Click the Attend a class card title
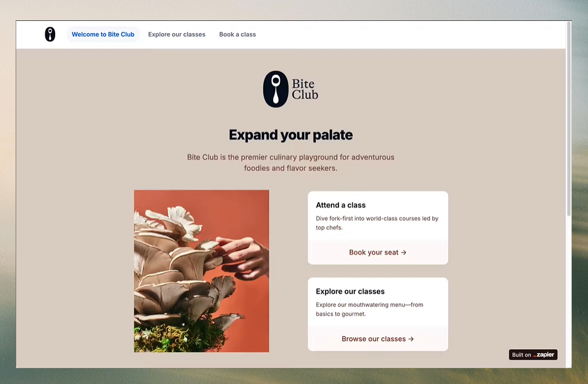This screenshot has width=588, height=384. click(341, 205)
